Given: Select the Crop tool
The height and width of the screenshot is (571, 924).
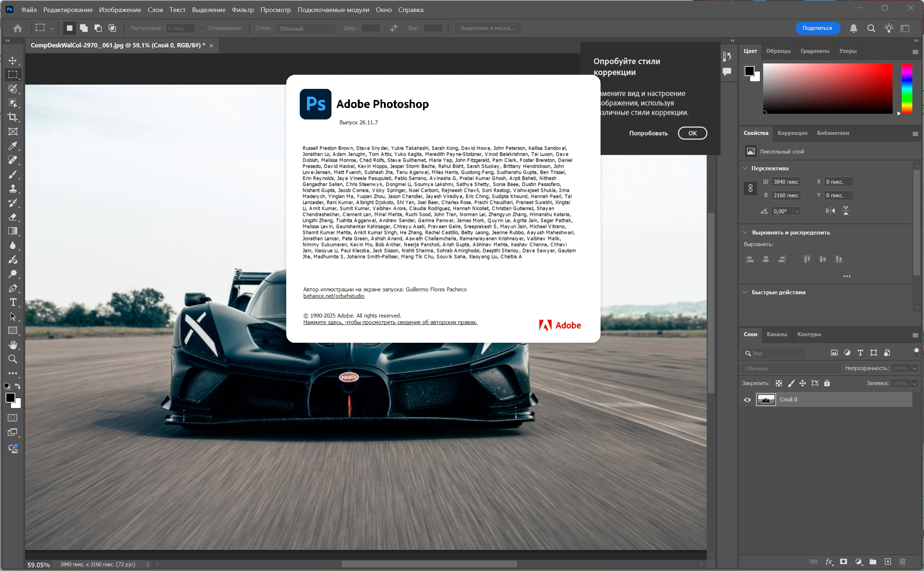Looking at the screenshot, I should tap(13, 117).
